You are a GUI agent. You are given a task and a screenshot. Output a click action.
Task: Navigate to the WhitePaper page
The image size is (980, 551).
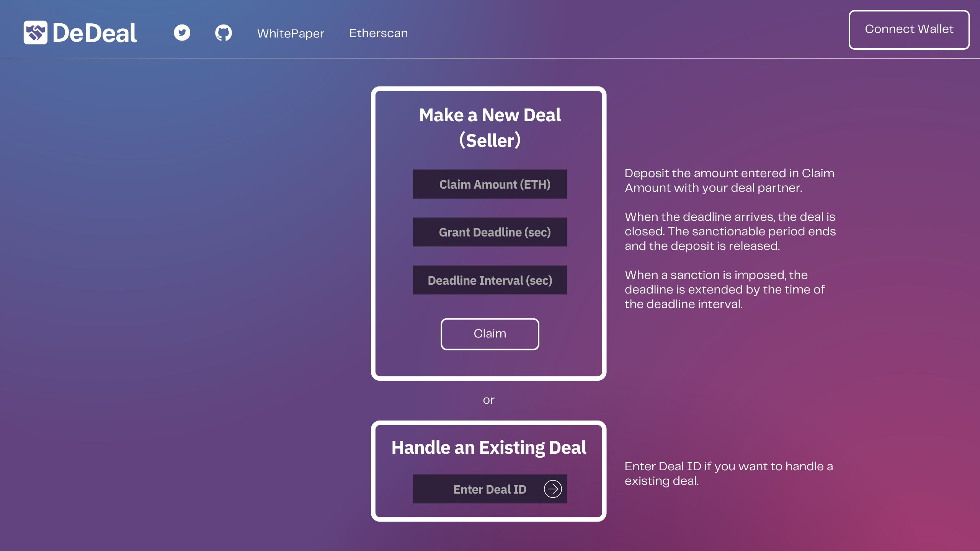point(291,33)
